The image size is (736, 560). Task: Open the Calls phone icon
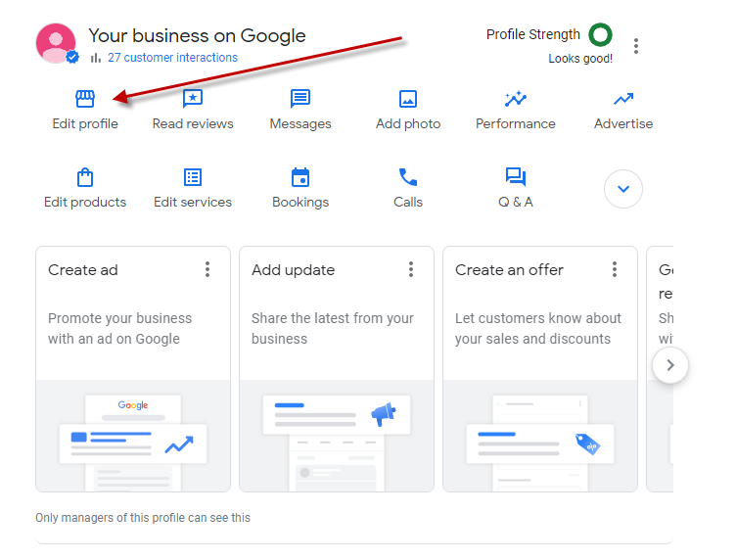[408, 177]
